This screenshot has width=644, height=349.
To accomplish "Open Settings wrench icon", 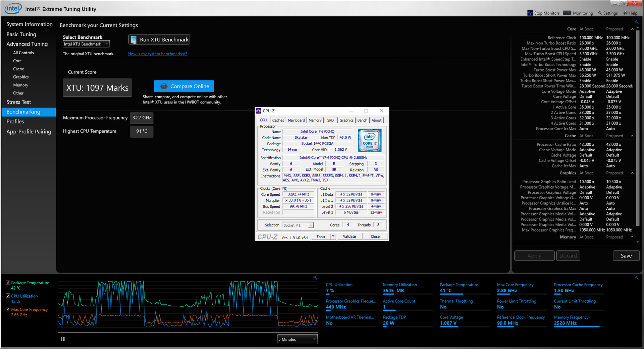I will click(600, 13).
